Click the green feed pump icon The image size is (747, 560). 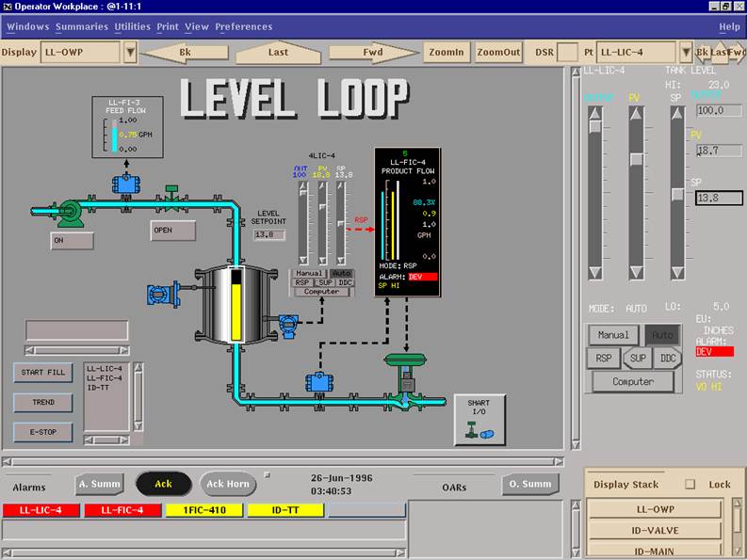[68, 216]
